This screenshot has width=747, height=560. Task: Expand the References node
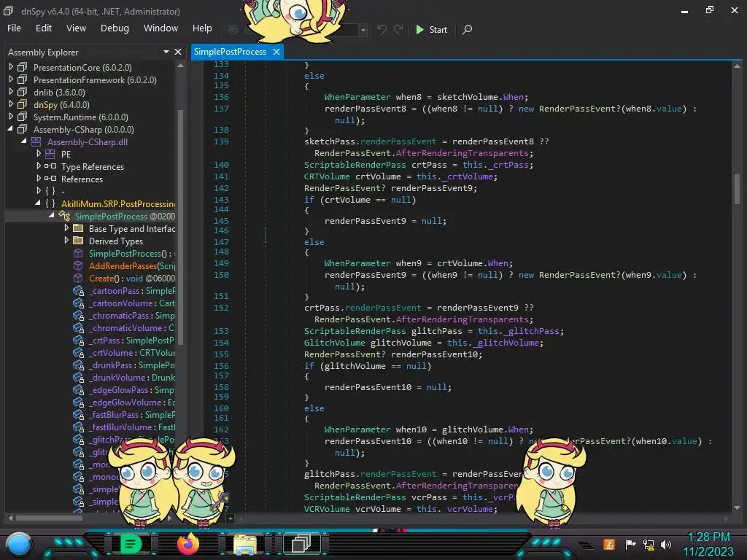(x=39, y=179)
